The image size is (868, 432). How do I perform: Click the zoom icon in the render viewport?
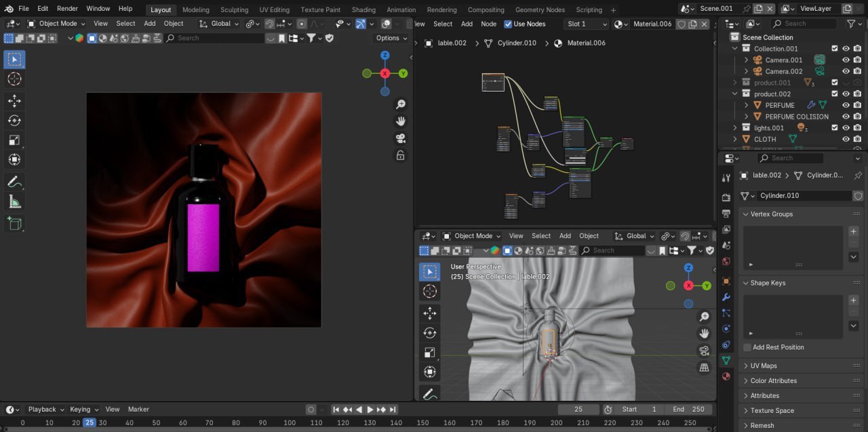(401, 104)
